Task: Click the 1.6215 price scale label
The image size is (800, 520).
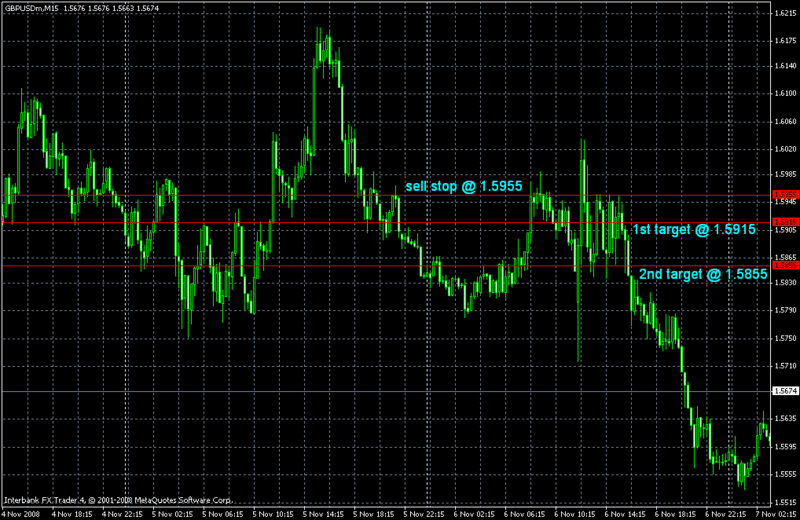Action: [785, 13]
